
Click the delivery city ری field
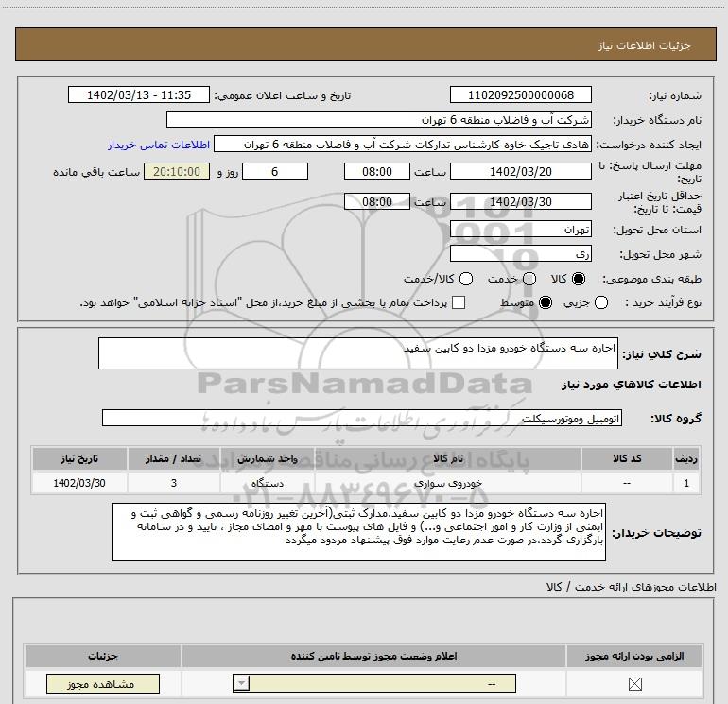[520, 254]
